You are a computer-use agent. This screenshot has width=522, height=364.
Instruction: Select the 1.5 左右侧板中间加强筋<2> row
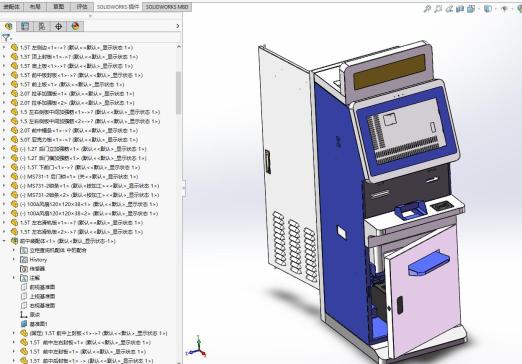pyautogui.click(x=90, y=121)
